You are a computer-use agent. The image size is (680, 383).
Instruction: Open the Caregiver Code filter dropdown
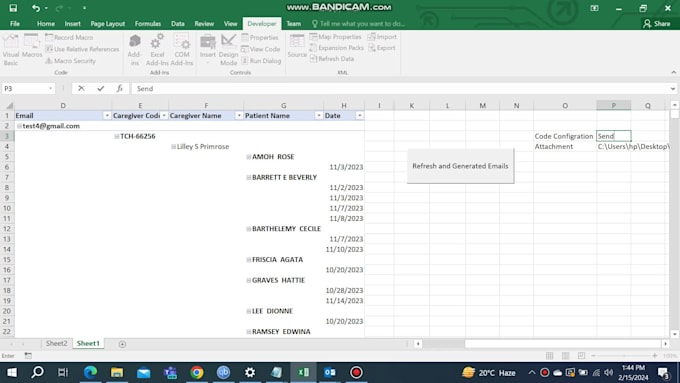164,116
